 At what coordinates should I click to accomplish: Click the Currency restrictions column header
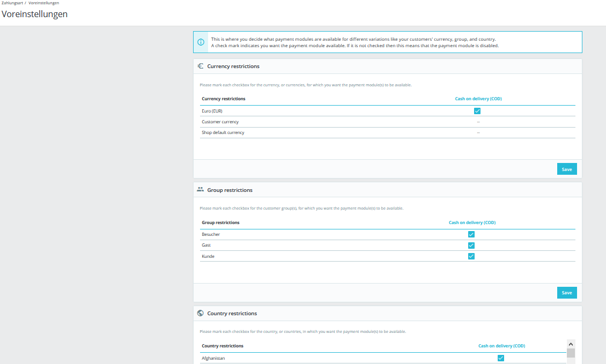224,99
